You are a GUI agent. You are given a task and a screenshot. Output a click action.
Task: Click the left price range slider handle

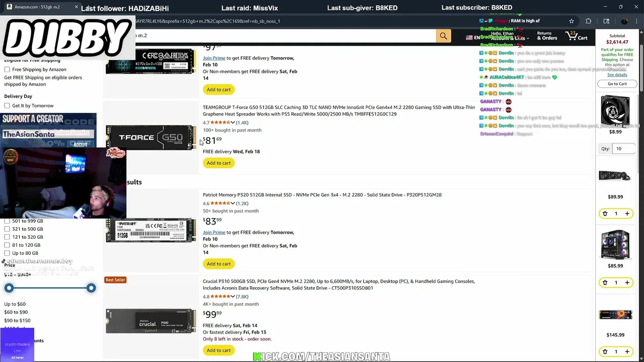click(x=9, y=288)
